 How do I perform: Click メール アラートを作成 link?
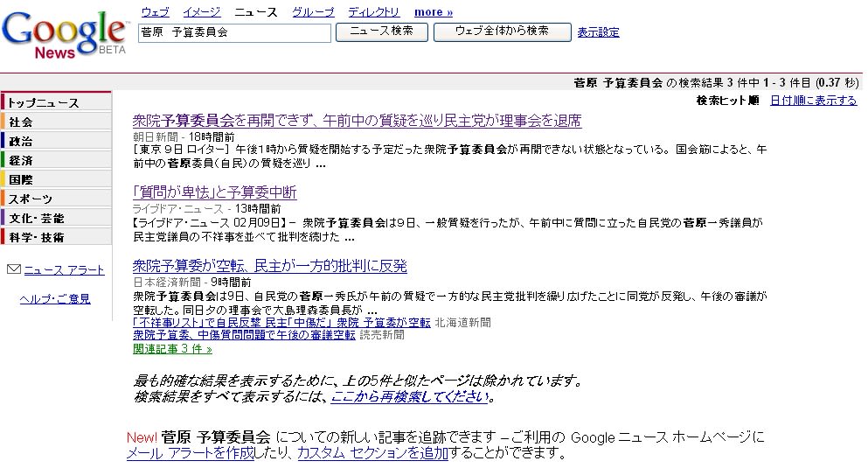[x=191, y=453]
